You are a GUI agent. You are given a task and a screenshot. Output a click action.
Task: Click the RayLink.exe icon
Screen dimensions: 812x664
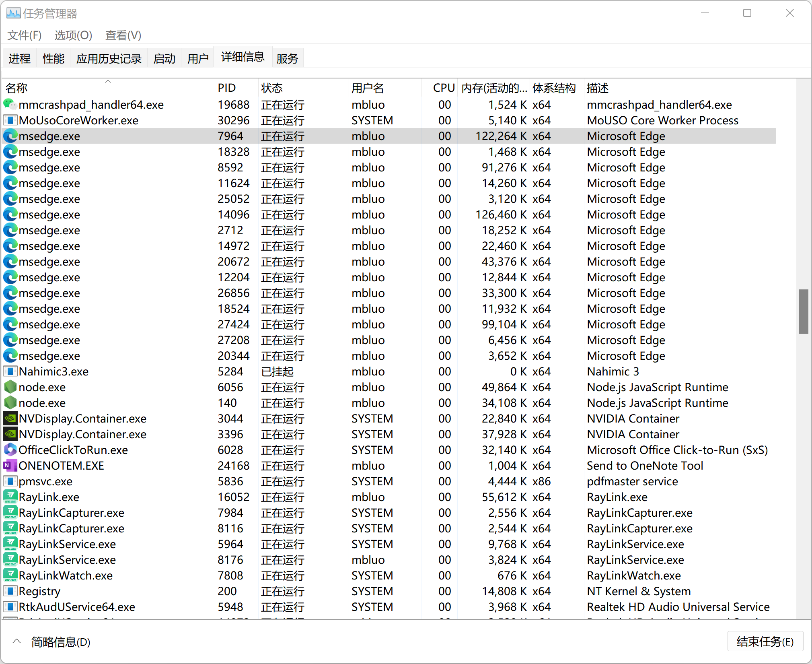[10, 497]
